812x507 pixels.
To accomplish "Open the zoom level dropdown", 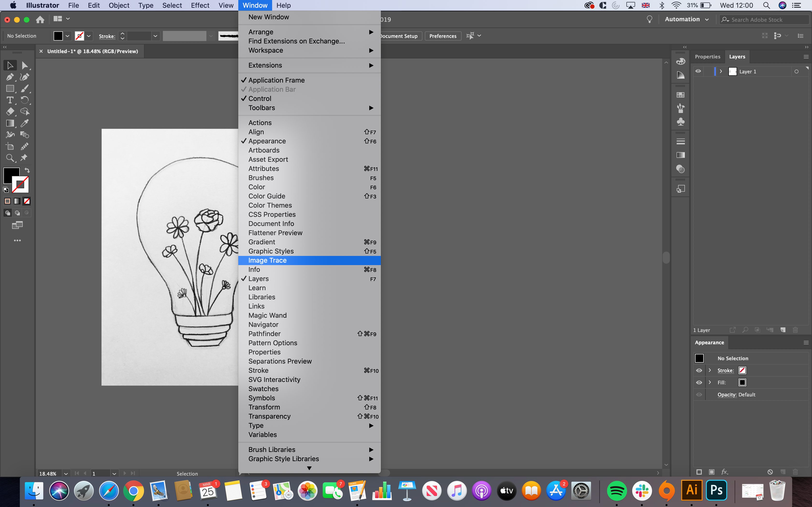I will tap(66, 473).
